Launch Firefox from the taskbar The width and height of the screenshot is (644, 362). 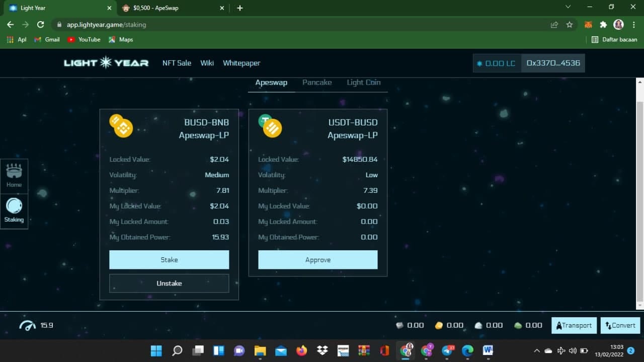pyautogui.click(x=301, y=350)
